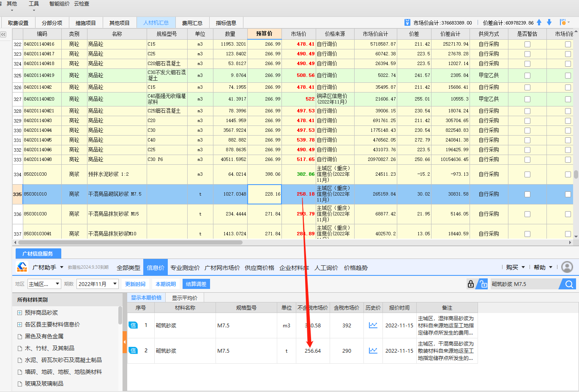Click the column settings gear icon
The height and width of the screenshot is (392, 579).
(x=563, y=22)
